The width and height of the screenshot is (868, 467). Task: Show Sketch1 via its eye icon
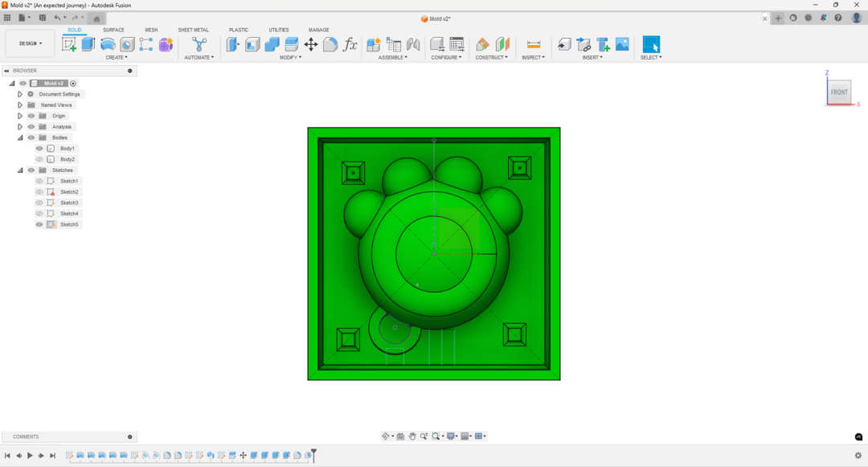pyautogui.click(x=39, y=181)
